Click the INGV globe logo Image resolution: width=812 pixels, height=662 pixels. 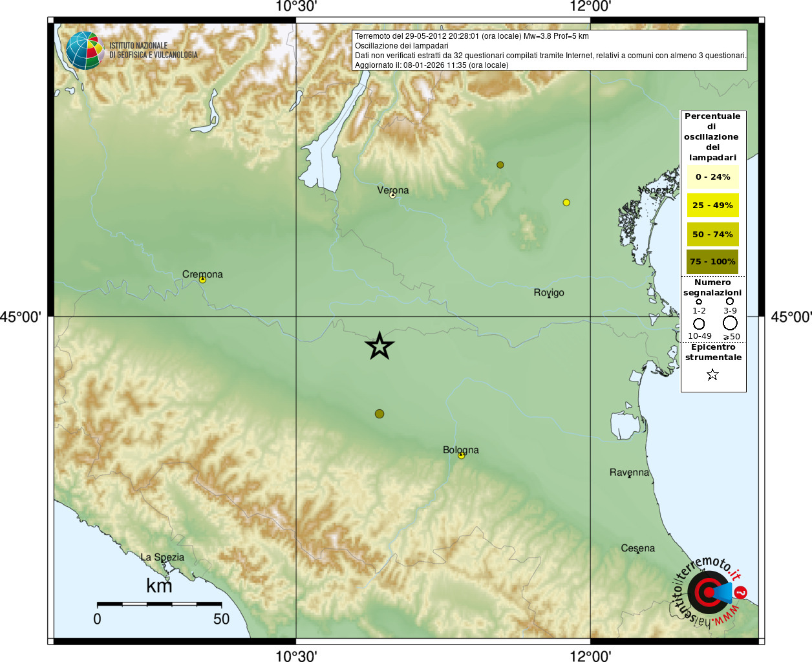(85, 50)
